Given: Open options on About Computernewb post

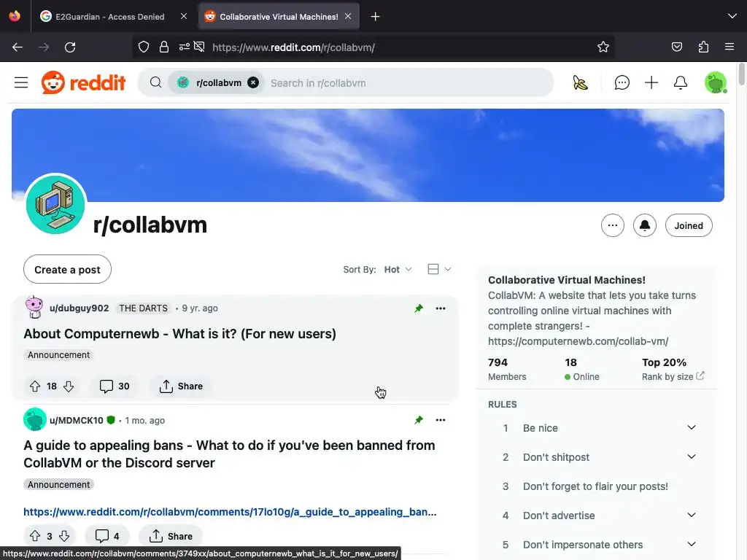Looking at the screenshot, I should click(x=441, y=308).
